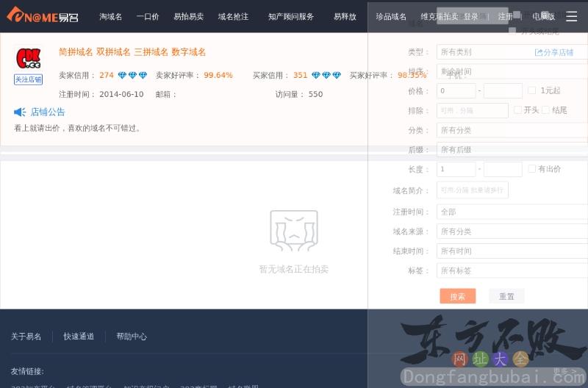Expand the 分类 dropdown
This screenshot has width=588, height=388.
[512, 130]
